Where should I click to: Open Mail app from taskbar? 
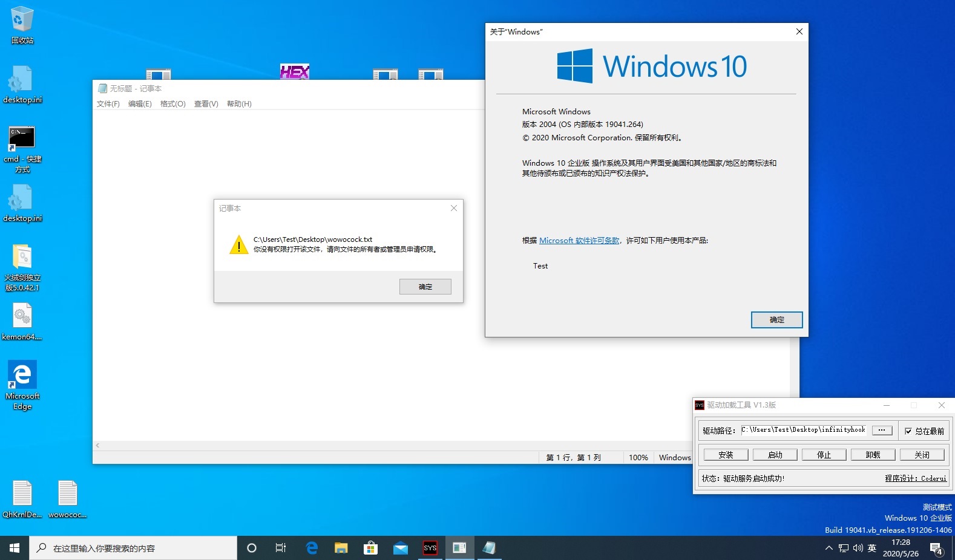(x=400, y=548)
